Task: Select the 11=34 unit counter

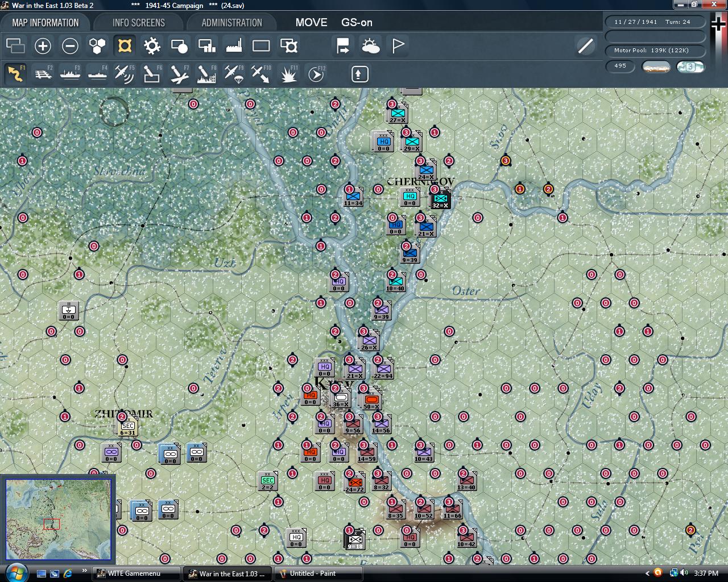Action: coord(353,197)
